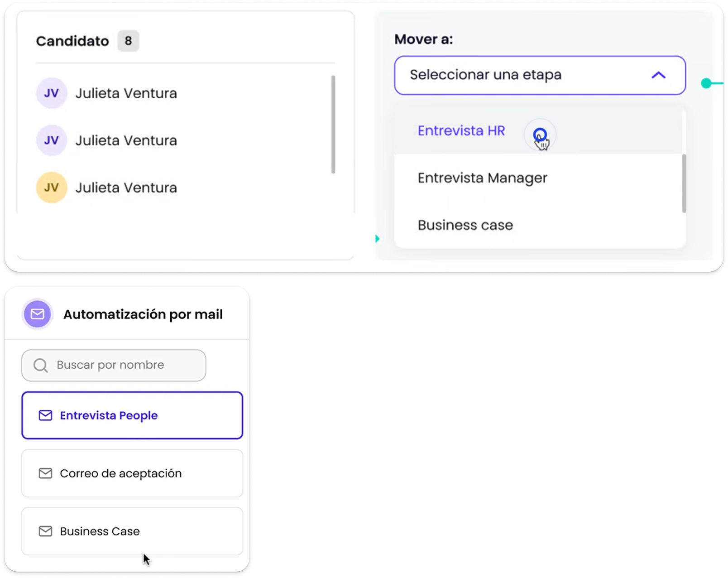The image size is (728, 578).
Task: Click the envelope icon in Correo de aceptación
Action: (45, 473)
